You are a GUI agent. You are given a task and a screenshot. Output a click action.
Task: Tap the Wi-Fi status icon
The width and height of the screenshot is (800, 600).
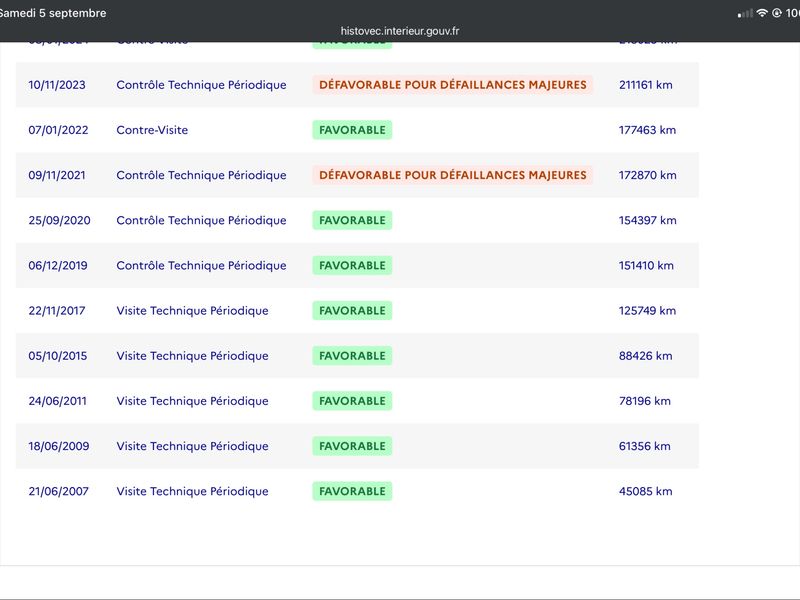(762, 13)
